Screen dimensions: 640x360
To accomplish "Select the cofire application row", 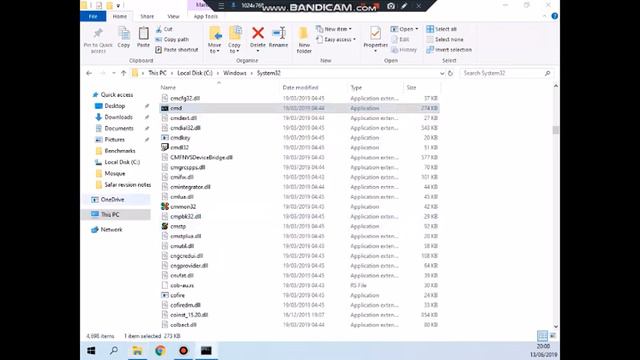I will pyautogui.click(x=299, y=295).
